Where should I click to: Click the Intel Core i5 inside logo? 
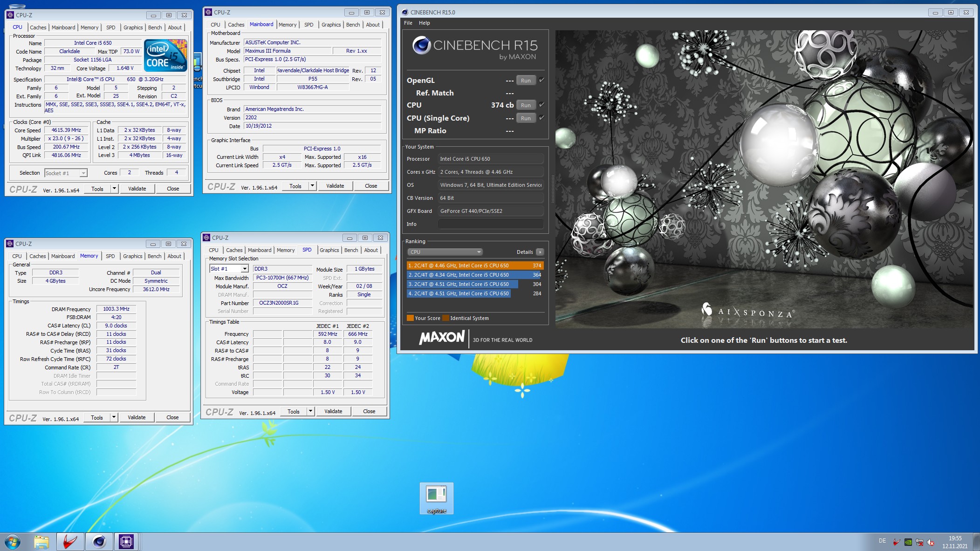click(166, 55)
